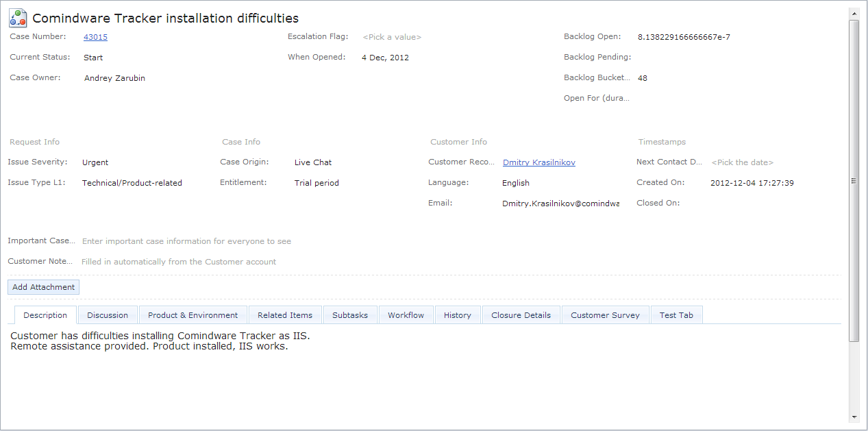Click When Opened value 4 Dec, 2012
The height and width of the screenshot is (431, 868).
tap(385, 58)
